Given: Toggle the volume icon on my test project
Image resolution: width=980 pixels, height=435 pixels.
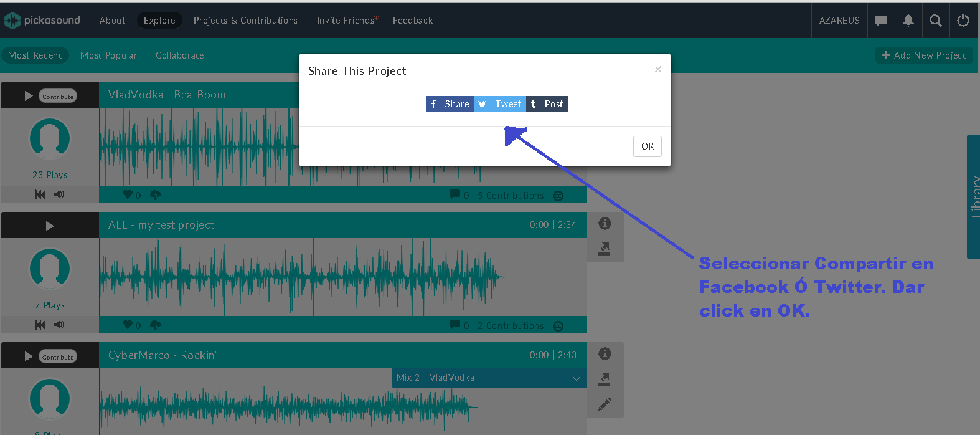Looking at the screenshot, I should pos(59,325).
